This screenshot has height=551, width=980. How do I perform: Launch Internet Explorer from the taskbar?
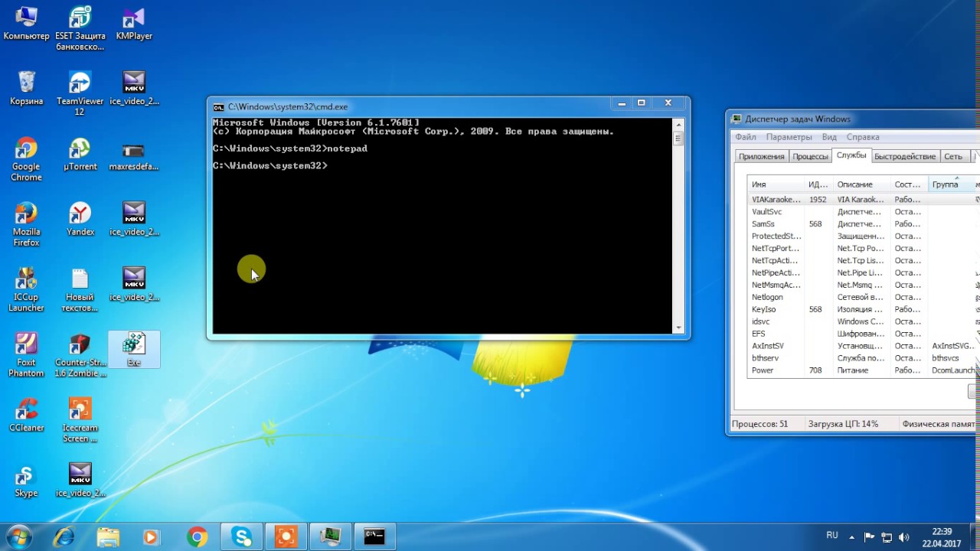[x=64, y=536]
